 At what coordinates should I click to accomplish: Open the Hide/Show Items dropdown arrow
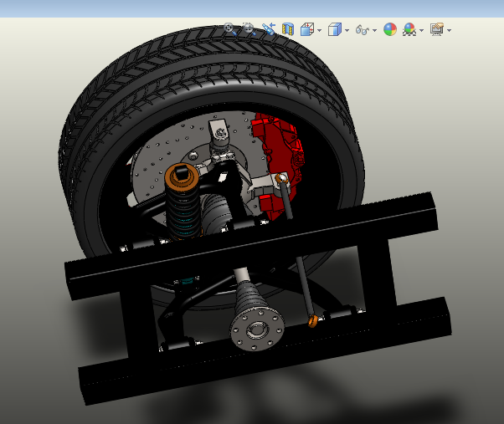tap(374, 30)
